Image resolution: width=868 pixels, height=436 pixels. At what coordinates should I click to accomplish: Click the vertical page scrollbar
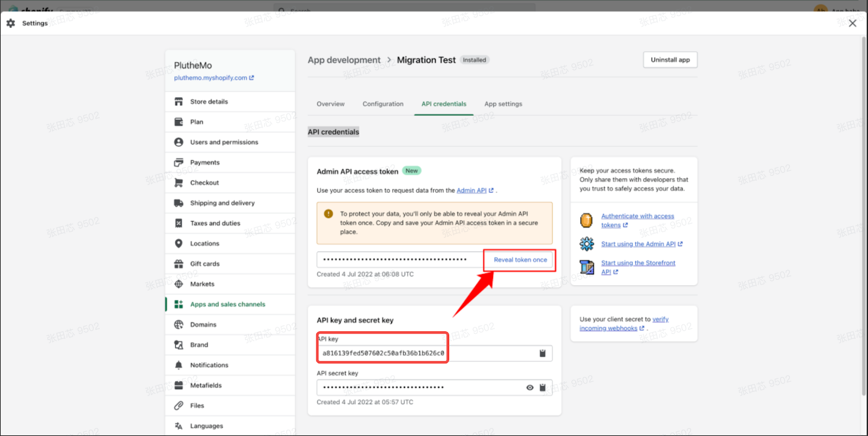[864, 216]
